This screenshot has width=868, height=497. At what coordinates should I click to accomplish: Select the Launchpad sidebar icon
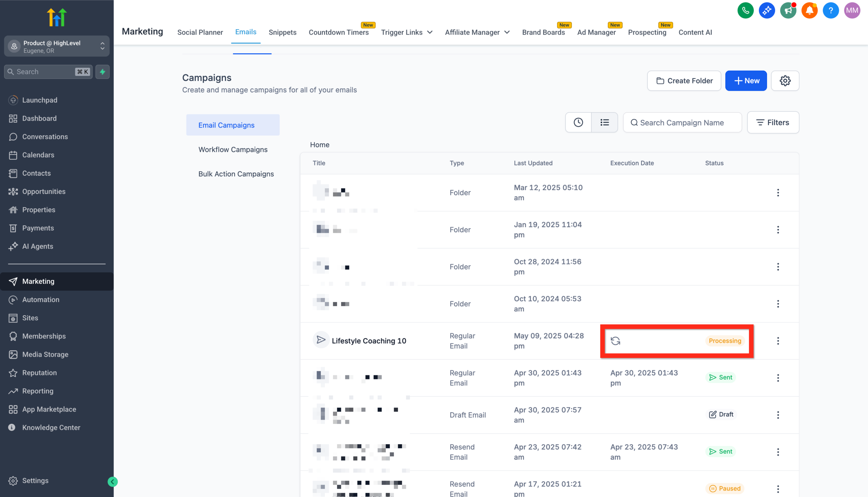(13, 100)
